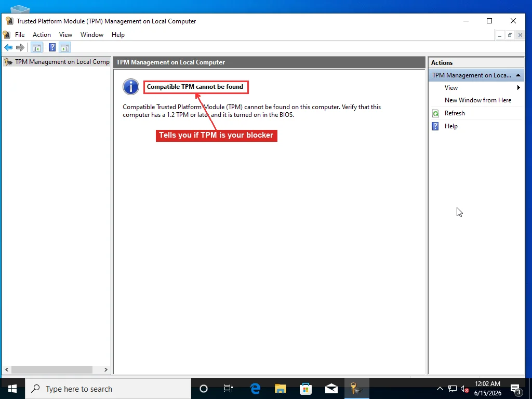Click the network icon in system tray
The height and width of the screenshot is (399, 532).
tap(453, 389)
